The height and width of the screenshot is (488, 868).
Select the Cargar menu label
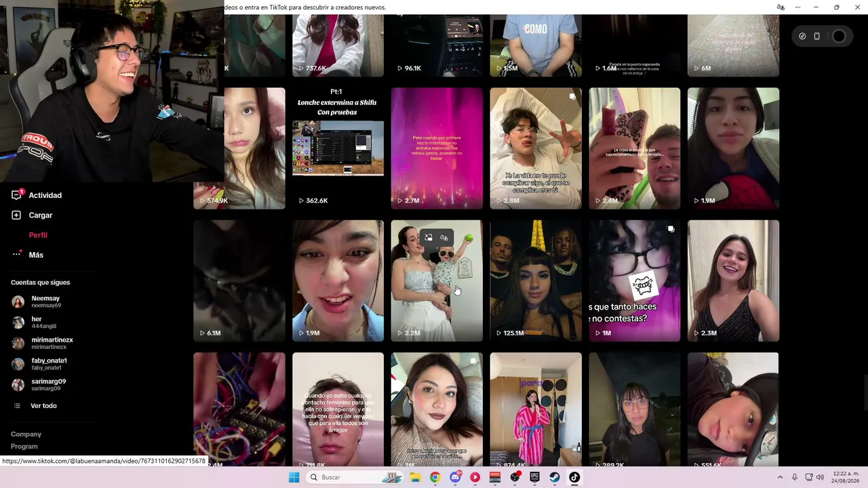pos(40,215)
